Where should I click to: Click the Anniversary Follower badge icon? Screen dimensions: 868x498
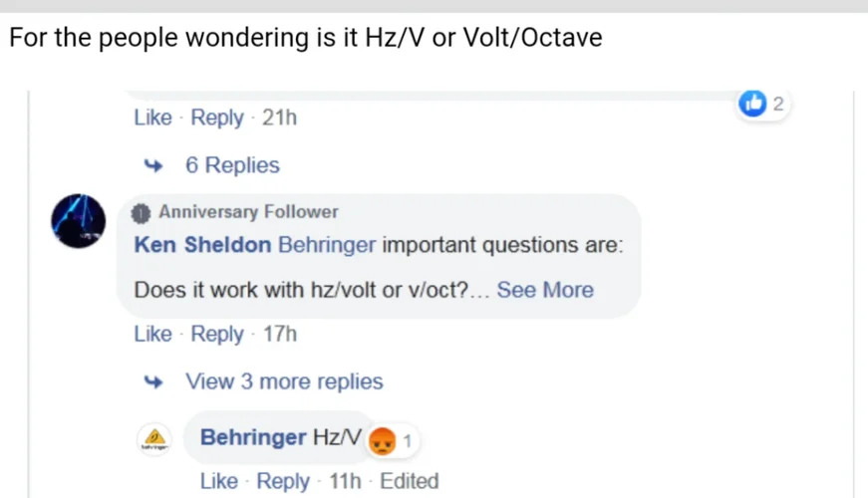pos(143,212)
